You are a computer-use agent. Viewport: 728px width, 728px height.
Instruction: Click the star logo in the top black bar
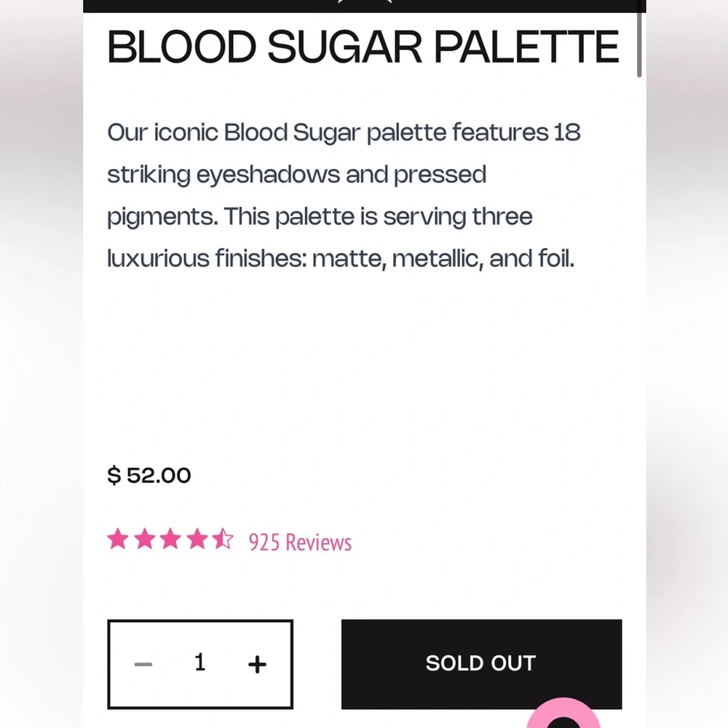[x=364, y=3]
